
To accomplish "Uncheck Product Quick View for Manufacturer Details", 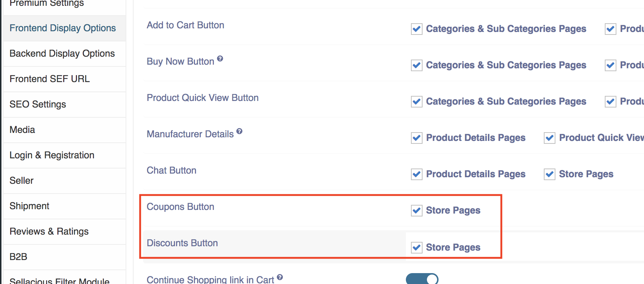I will click(x=550, y=138).
